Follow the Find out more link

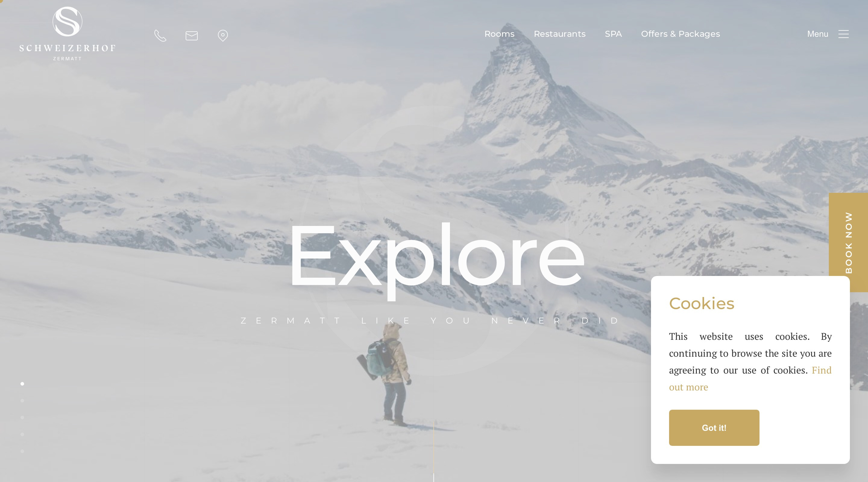pos(750,379)
